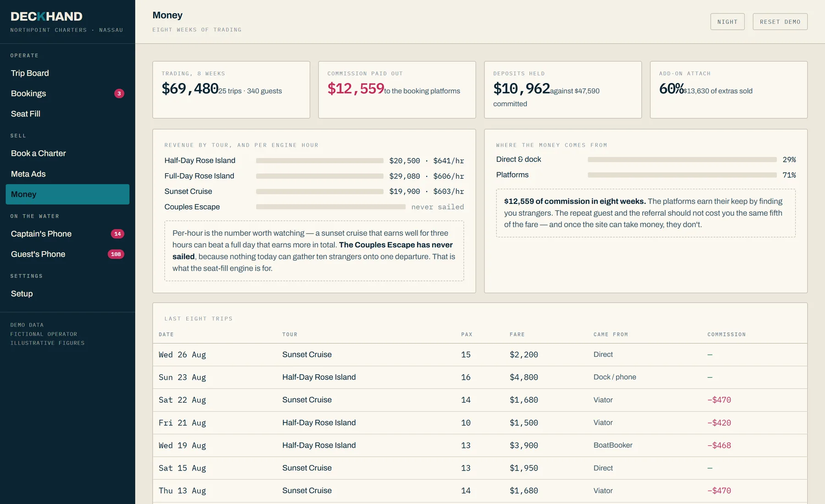Go to Seat Fill
The image size is (825, 504).
pyautogui.click(x=67, y=114)
